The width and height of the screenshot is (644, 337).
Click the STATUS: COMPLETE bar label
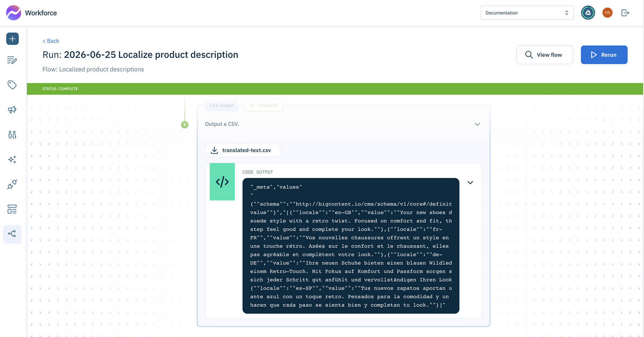click(60, 89)
